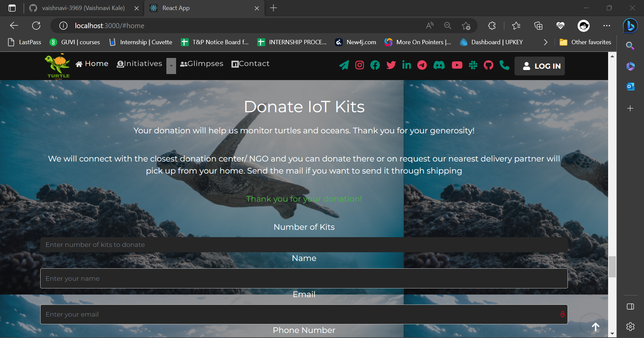Open Outlook from the Edge sidebar
644x338 pixels.
pyautogui.click(x=630, y=86)
